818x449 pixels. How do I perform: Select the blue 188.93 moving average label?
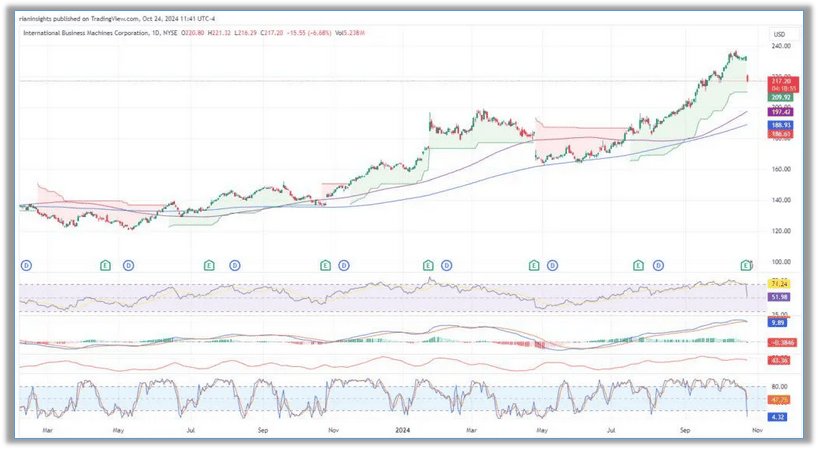(781, 125)
